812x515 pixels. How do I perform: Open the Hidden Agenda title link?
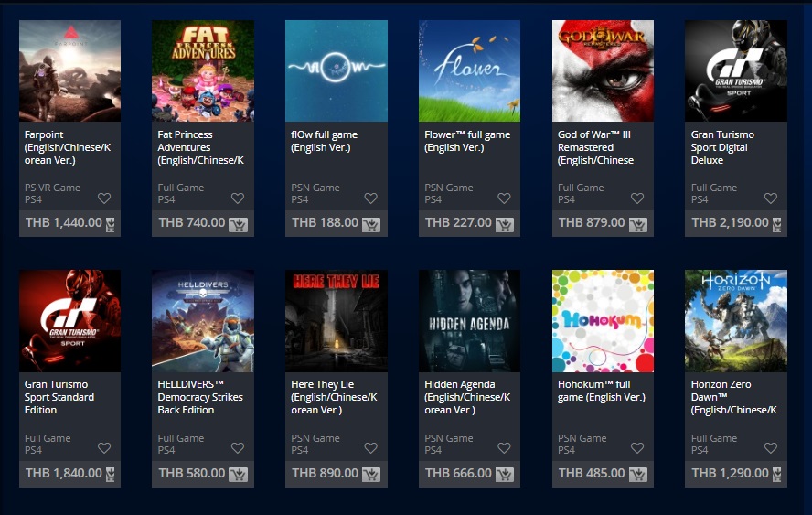pos(467,397)
